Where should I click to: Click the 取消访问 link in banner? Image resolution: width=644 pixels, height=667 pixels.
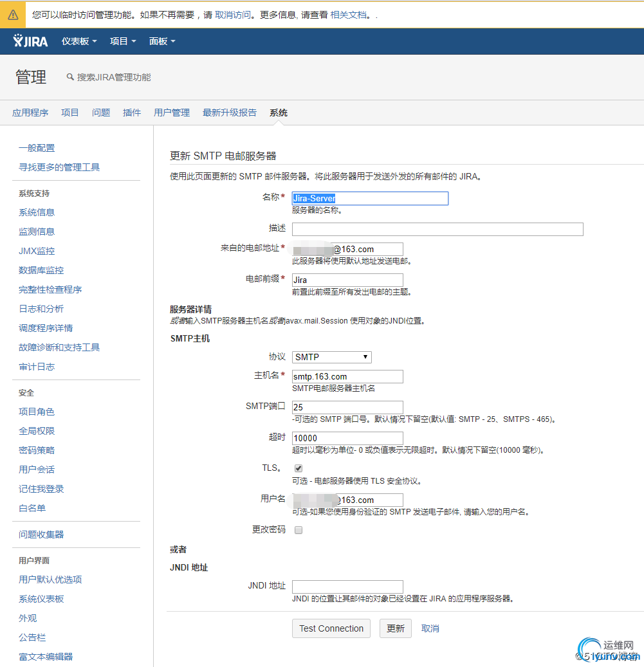tap(233, 15)
